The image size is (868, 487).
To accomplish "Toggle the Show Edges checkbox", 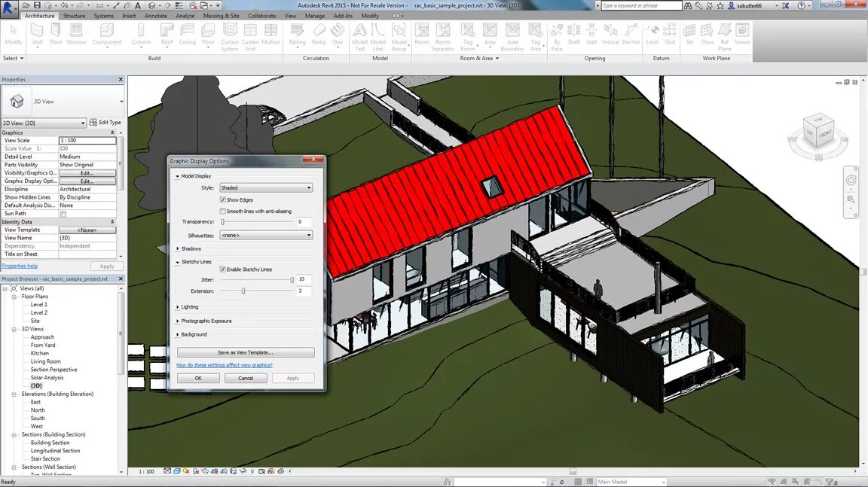I will click(222, 199).
